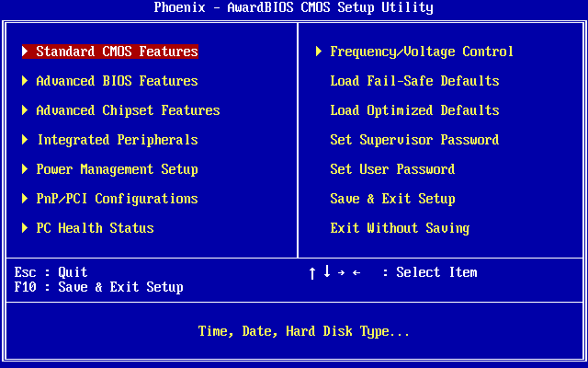Image resolution: width=588 pixels, height=368 pixels.
Task: Click the Phoenix AwardBIOS title text
Action: 294,7
